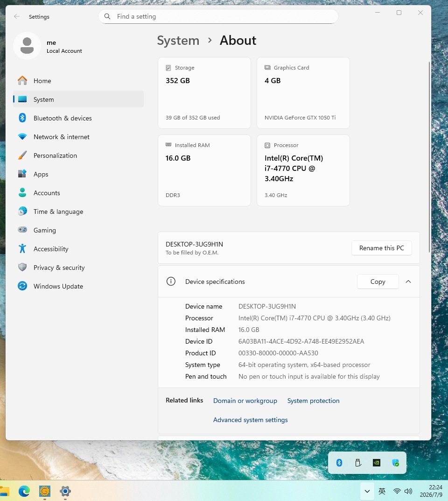Copy the device specifications
Image resolution: width=448 pixels, height=501 pixels.
(378, 282)
